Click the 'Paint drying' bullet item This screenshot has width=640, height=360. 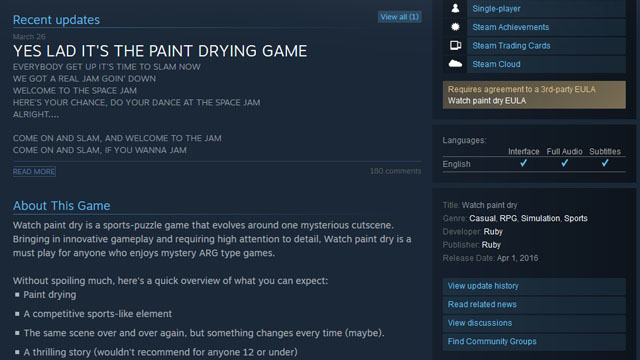pyautogui.click(x=49, y=295)
